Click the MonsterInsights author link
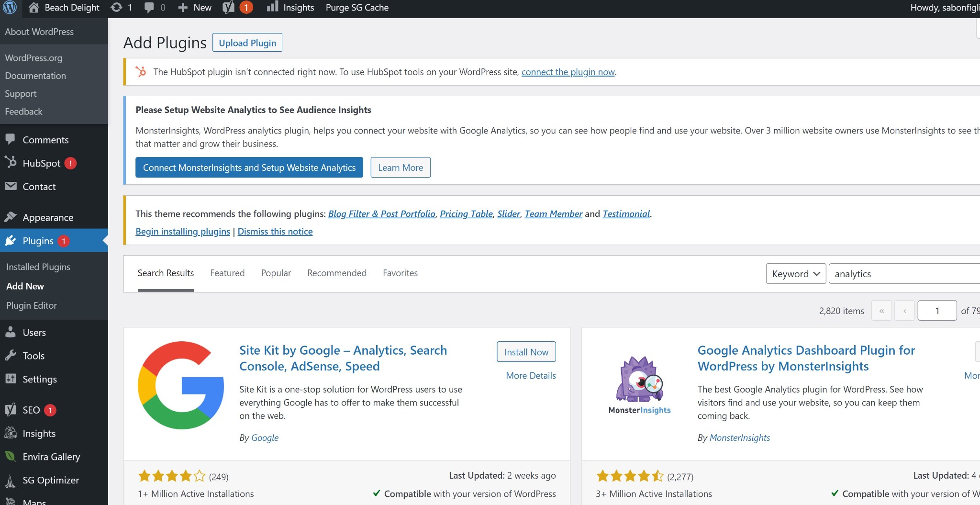The height and width of the screenshot is (505, 980). click(x=740, y=438)
